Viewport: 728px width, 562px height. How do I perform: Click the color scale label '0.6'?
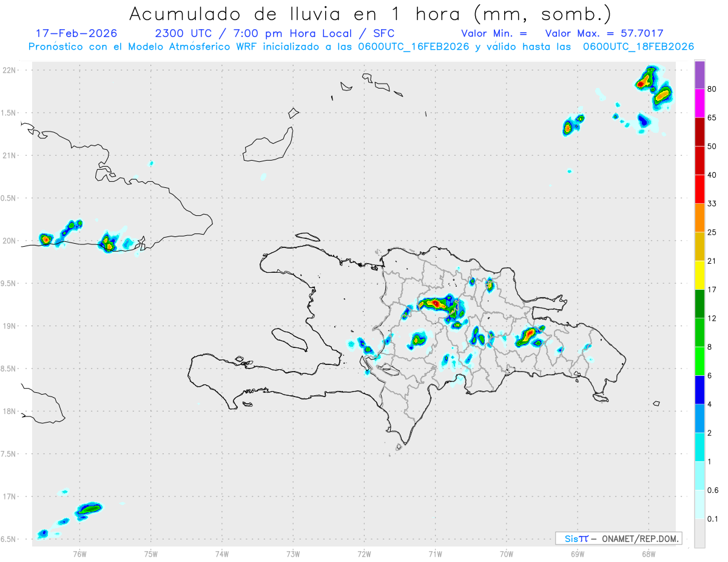pyautogui.click(x=713, y=490)
